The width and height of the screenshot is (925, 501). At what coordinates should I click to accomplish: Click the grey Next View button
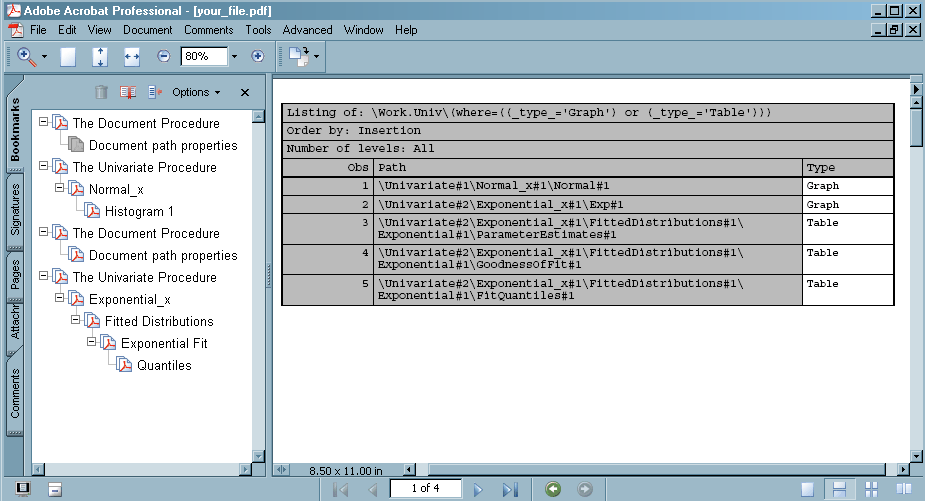[585, 489]
